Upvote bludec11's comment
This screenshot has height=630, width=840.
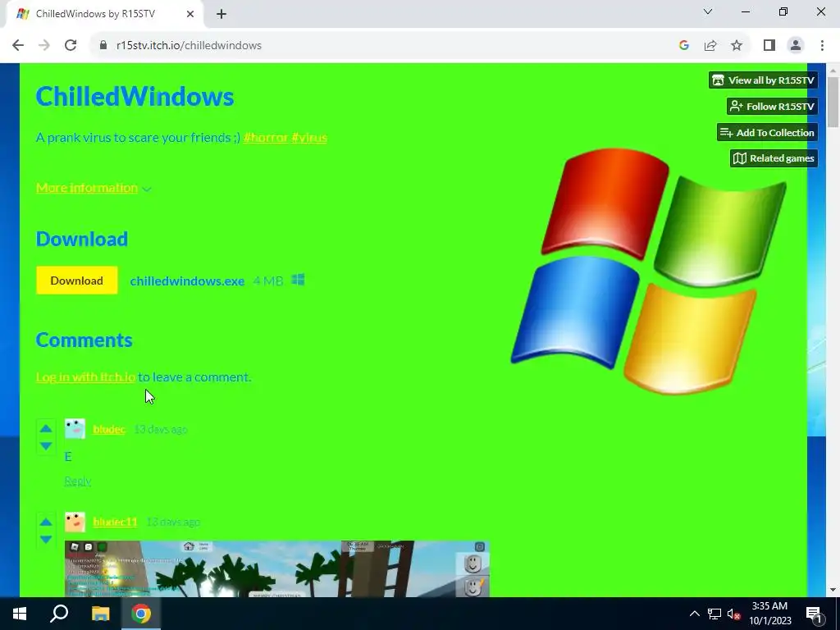point(46,523)
